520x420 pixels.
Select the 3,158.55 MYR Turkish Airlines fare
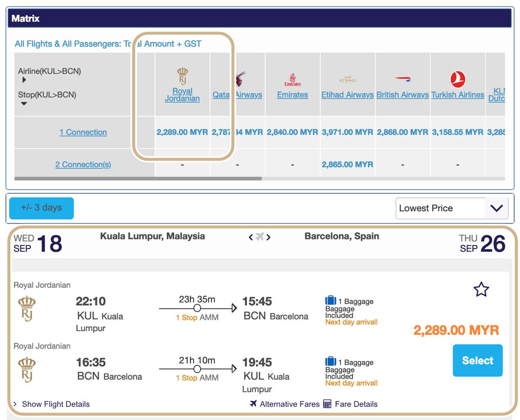[458, 132]
